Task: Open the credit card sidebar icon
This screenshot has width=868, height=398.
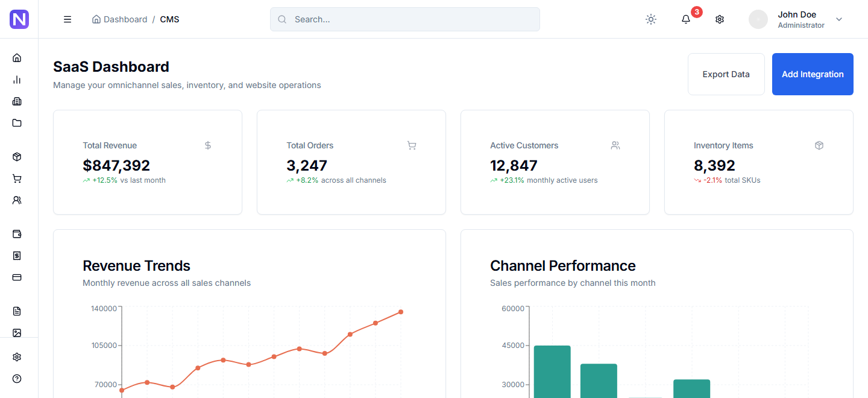Action: [x=17, y=277]
